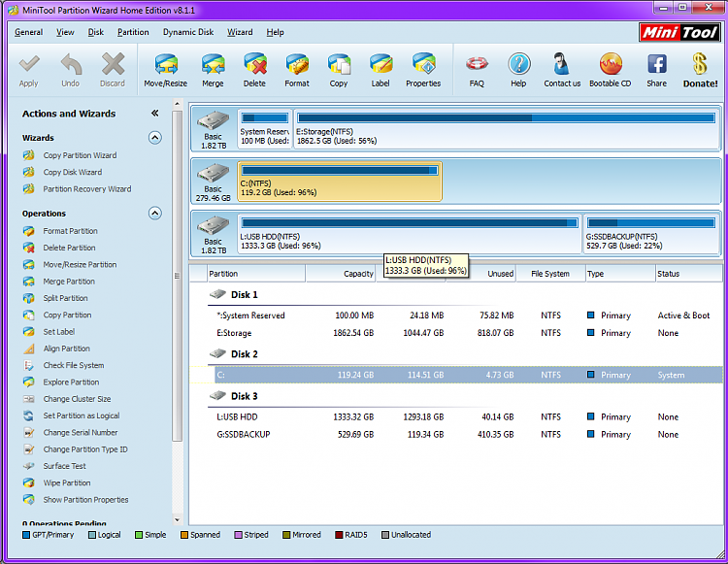Click the Delete toolbar icon
Image resolution: width=728 pixels, height=564 pixels.
255,64
